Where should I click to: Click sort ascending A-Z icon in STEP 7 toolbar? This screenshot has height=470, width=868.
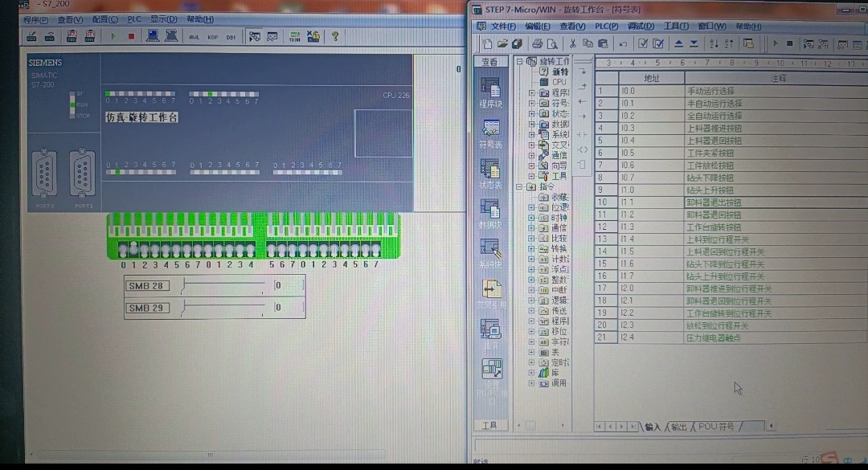714,43
